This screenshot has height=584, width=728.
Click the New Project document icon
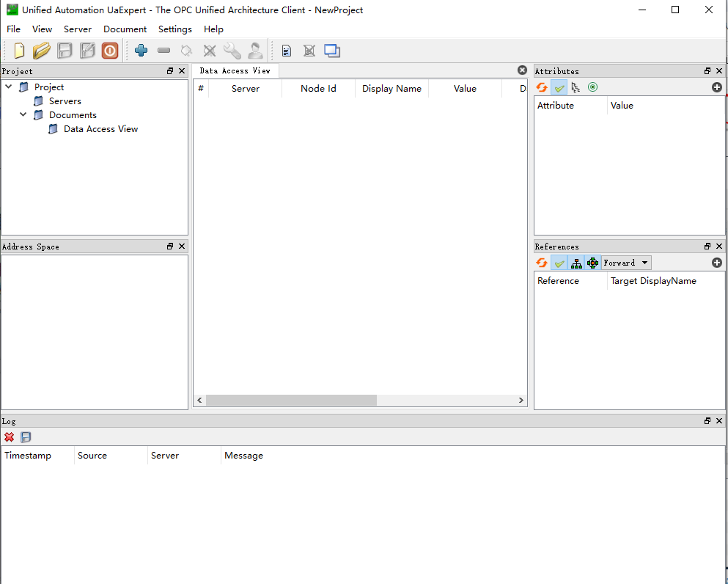click(19, 51)
